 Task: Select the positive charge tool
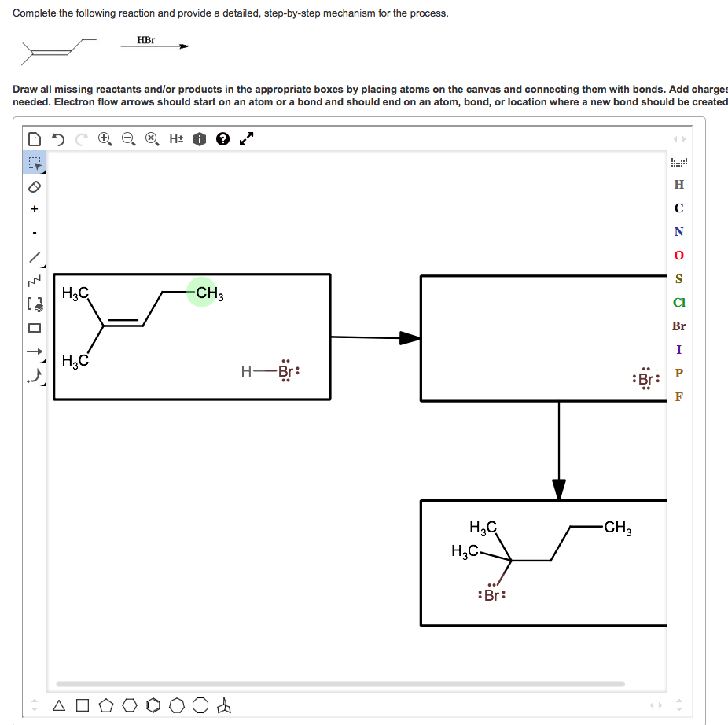coord(35,209)
